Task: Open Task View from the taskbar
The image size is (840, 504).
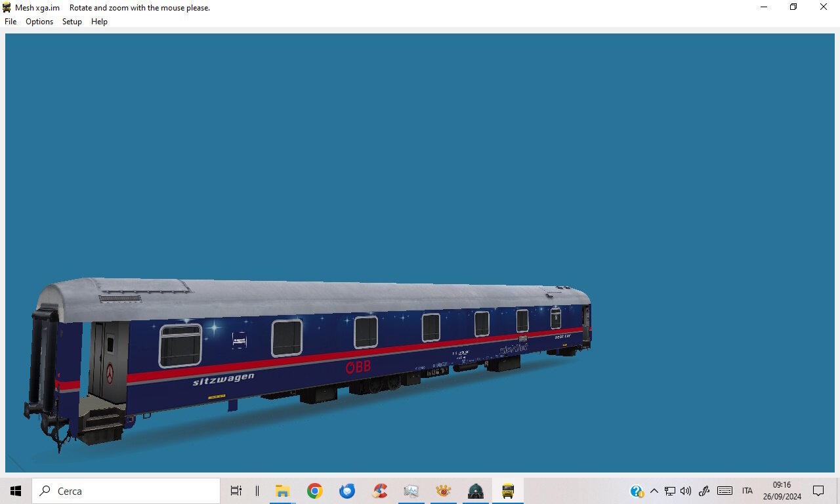Action: pos(236,491)
